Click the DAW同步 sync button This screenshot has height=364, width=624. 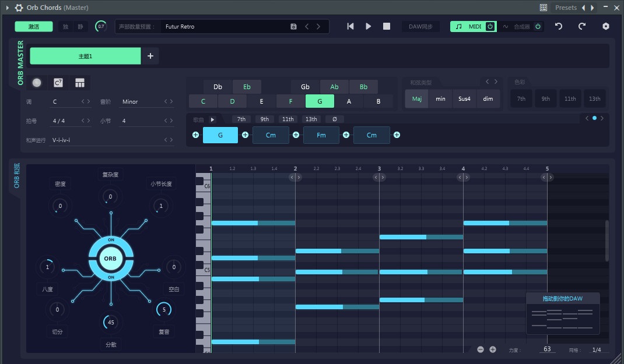tap(420, 26)
